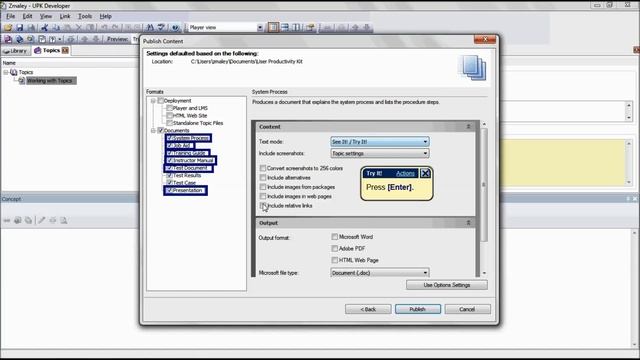Viewport: 640px width, 360px height.
Task: Click the magnifier preview icon in Concept pane toolbar
Action: pyautogui.click(x=64, y=220)
